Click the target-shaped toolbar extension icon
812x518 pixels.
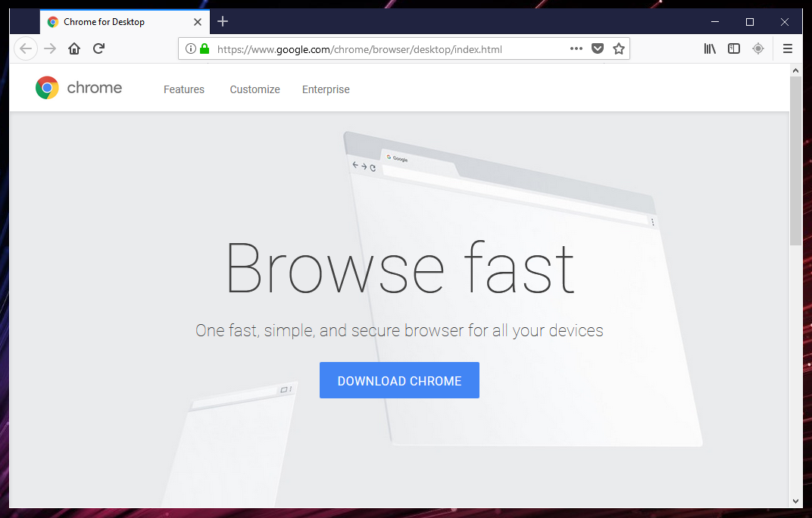(x=758, y=48)
